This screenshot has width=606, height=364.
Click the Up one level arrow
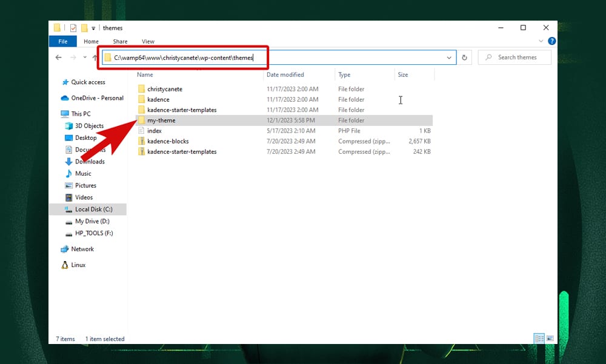click(95, 58)
